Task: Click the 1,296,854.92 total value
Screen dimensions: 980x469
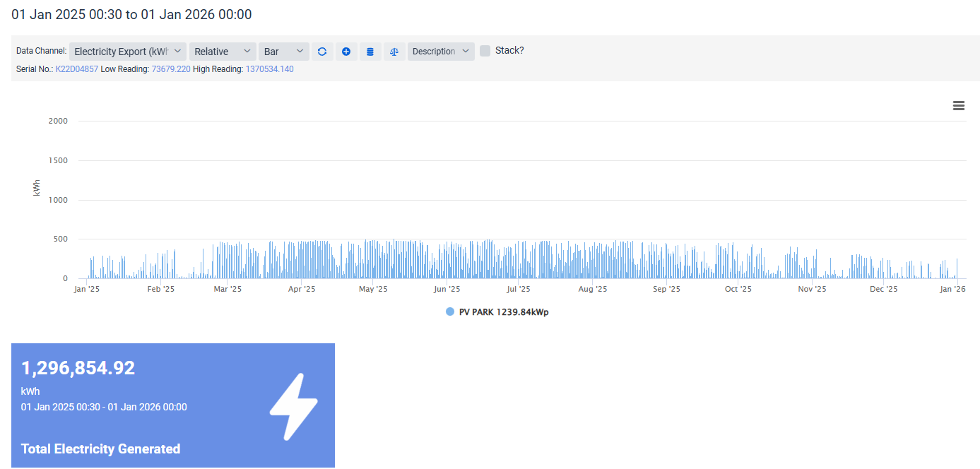Action: click(78, 368)
